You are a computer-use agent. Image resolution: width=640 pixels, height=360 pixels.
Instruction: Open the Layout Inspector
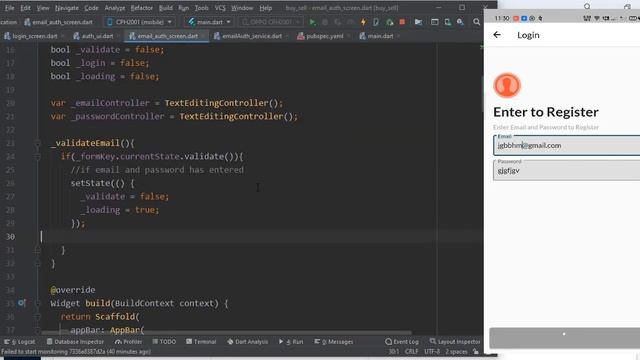(x=455, y=342)
